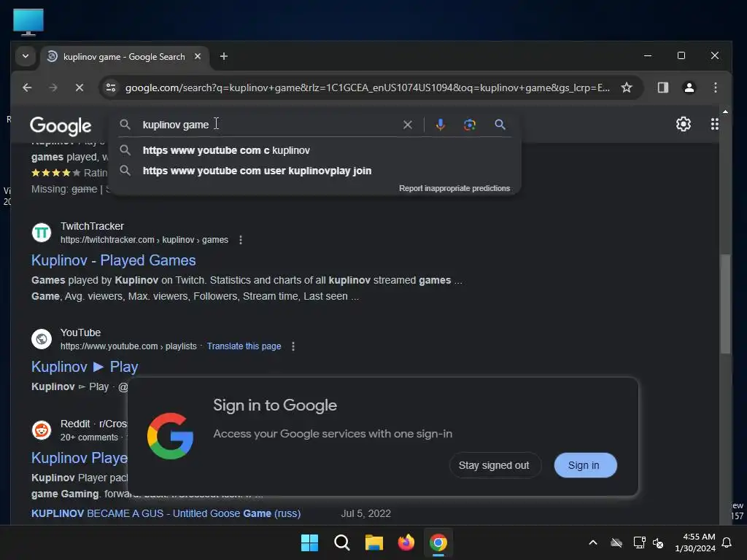
Task: Click muted volume tray icon
Action: 659,542
